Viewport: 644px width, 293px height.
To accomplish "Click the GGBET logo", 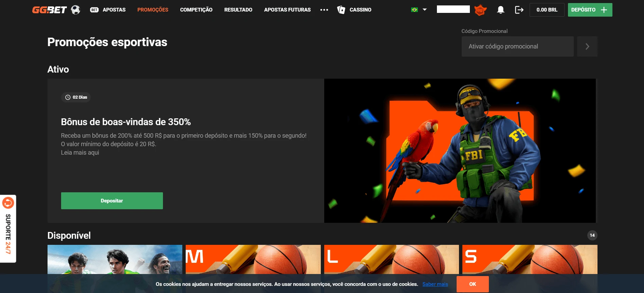I will click(49, 10).
